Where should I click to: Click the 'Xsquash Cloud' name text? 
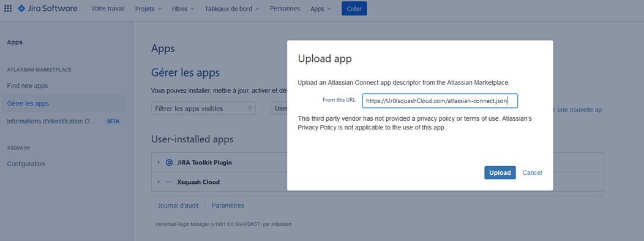tap(198, 182)
